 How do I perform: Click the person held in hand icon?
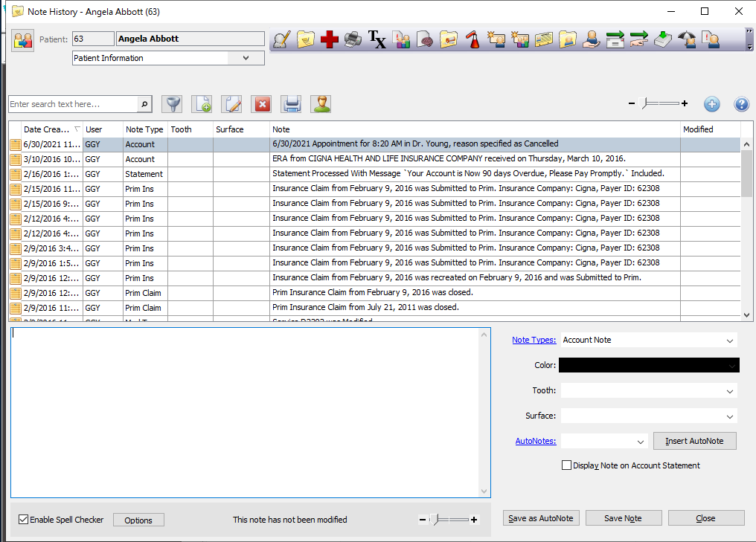coord(591,39)
